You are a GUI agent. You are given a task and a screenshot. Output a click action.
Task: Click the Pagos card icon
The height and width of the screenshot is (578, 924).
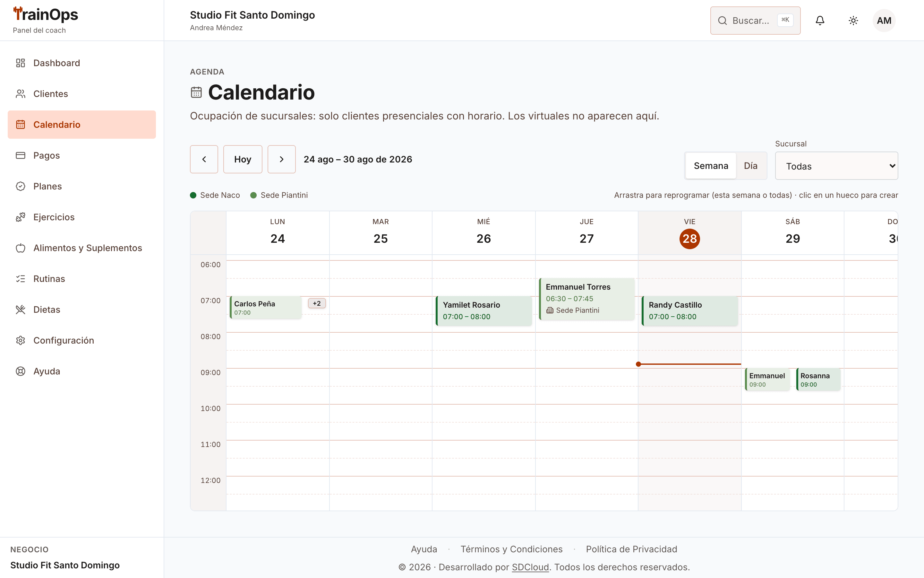pyautogui.click(x=21, y=156)
